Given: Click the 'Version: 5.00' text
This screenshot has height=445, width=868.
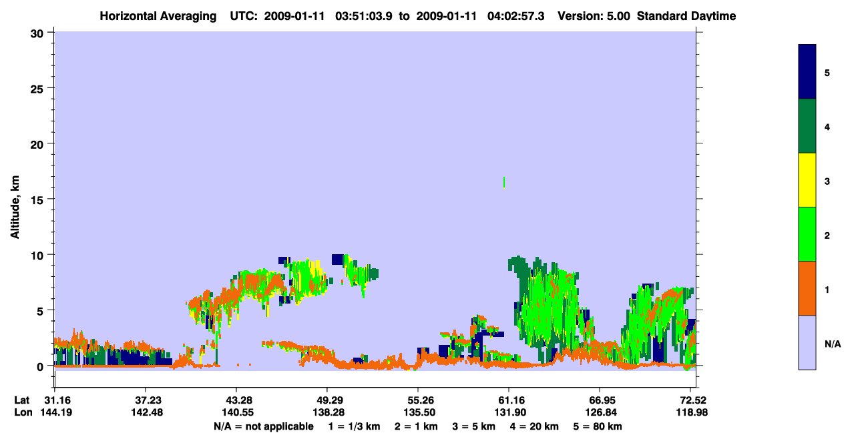Looking at the screenshot, I should pyautogui.click(x=594, y=15).
